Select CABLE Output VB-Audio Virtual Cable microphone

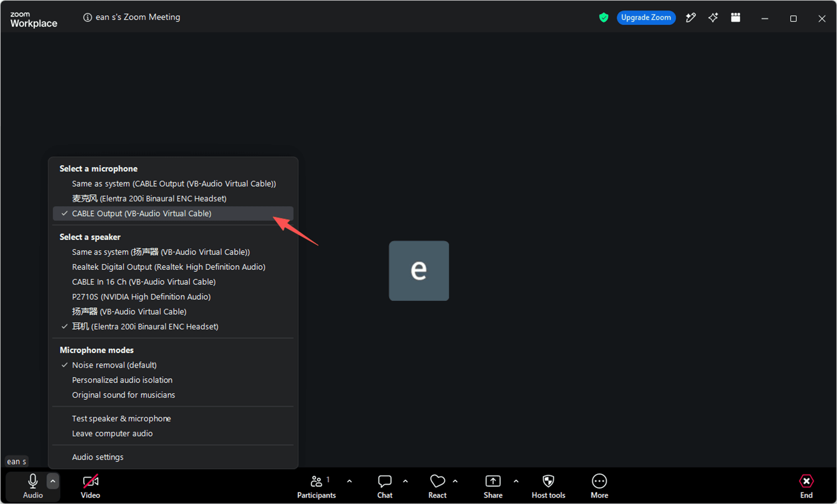[173, 213]
